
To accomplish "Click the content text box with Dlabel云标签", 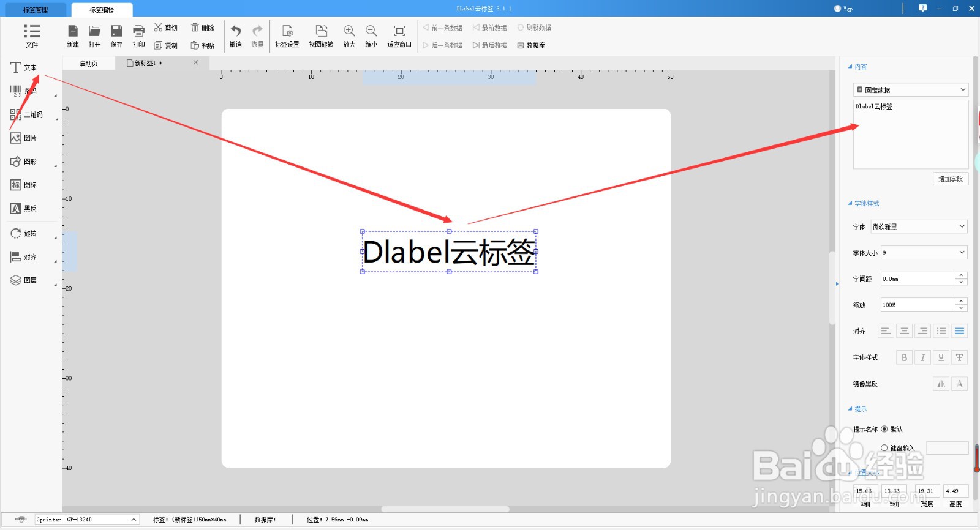I will click(911, 134).
